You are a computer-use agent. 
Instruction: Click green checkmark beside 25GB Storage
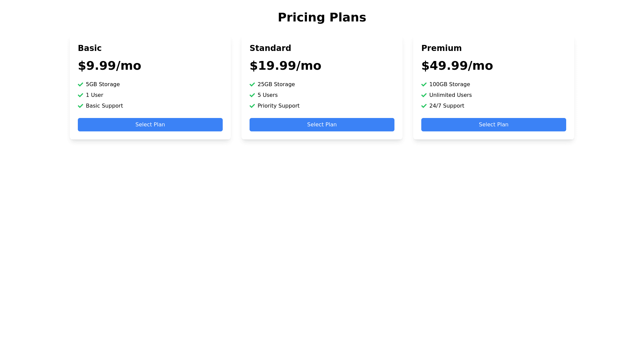[252, 84]
